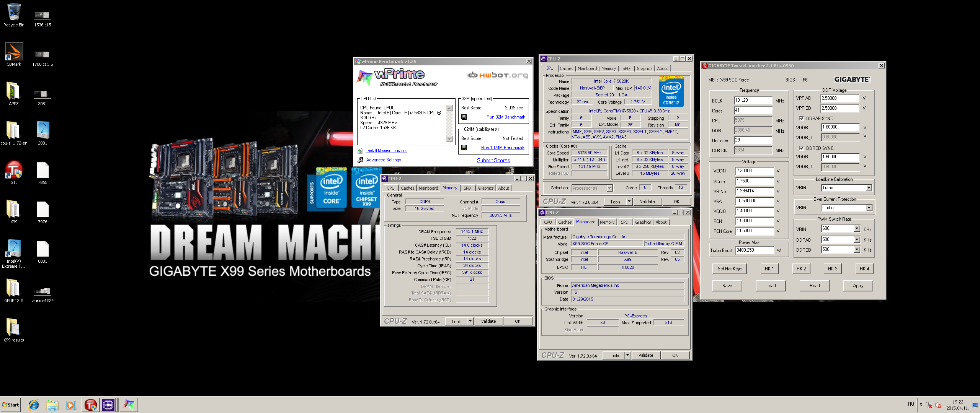
Task: Open the cpu-z_1.72-en folder icon
Action: (x=14, y=133)
